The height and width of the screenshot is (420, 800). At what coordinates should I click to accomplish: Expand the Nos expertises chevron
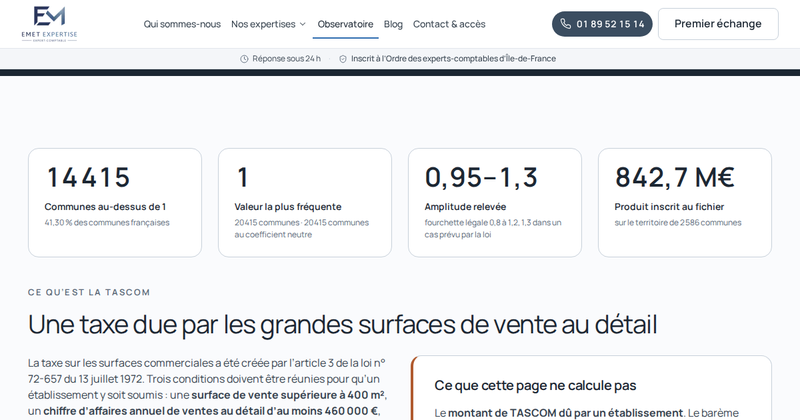[x=303, y=24]
